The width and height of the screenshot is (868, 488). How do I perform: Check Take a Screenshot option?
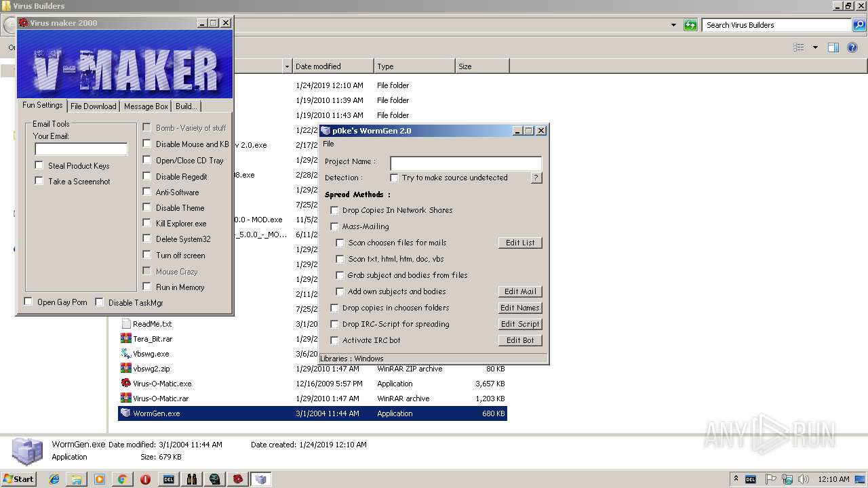point(39,181)
